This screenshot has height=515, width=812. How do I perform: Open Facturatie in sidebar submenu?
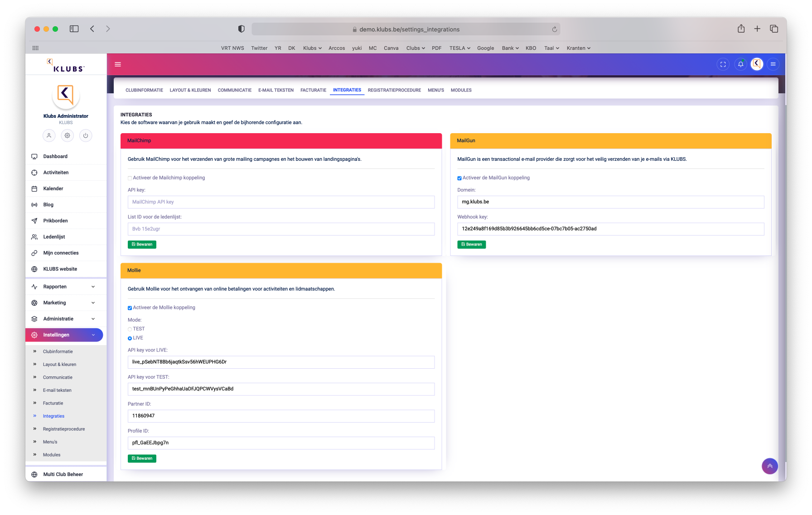tap(53, 403)
